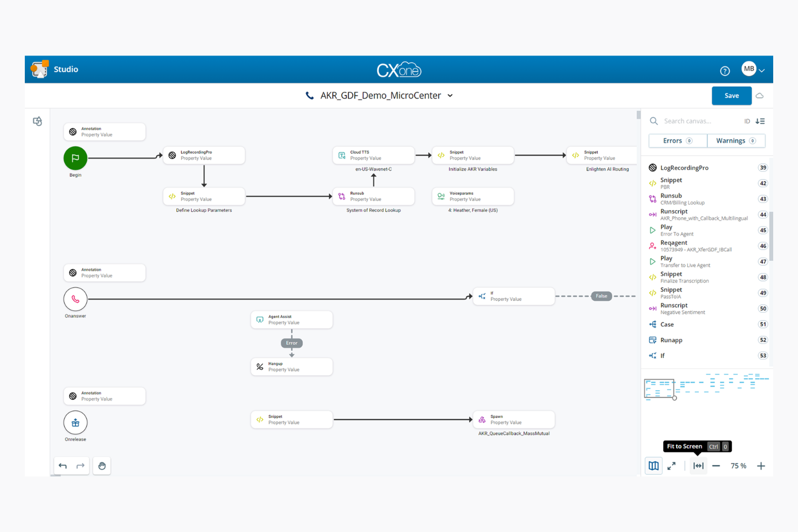Switch to the Errors tab
The width and height of the screenshot is (798, 532).
[678, 141]
